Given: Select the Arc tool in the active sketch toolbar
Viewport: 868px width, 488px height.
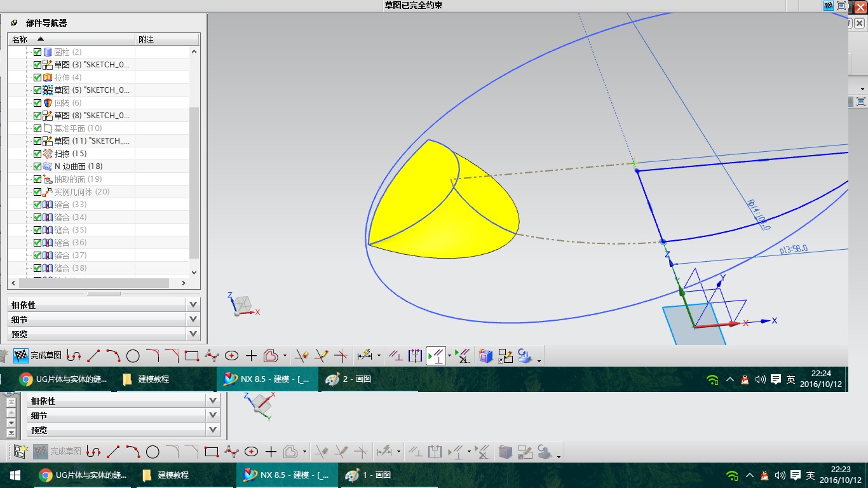Looking at the screenshot, I should [x=113, y=355].
